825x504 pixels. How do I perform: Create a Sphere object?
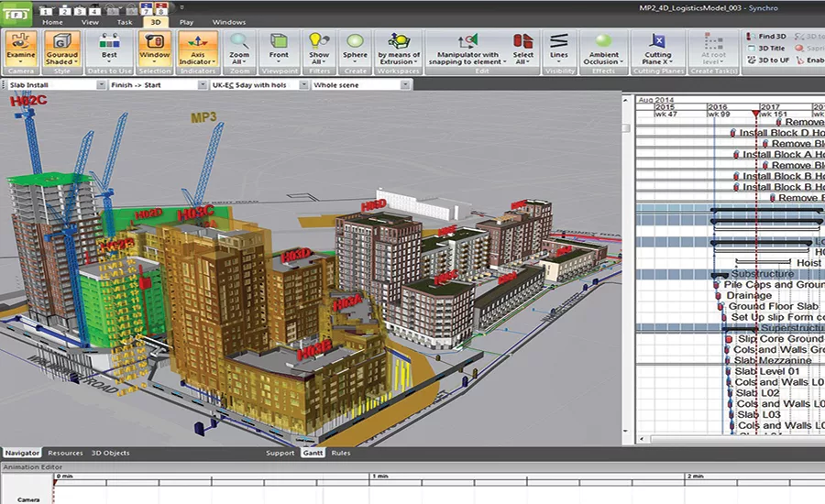tap(355, 49)
